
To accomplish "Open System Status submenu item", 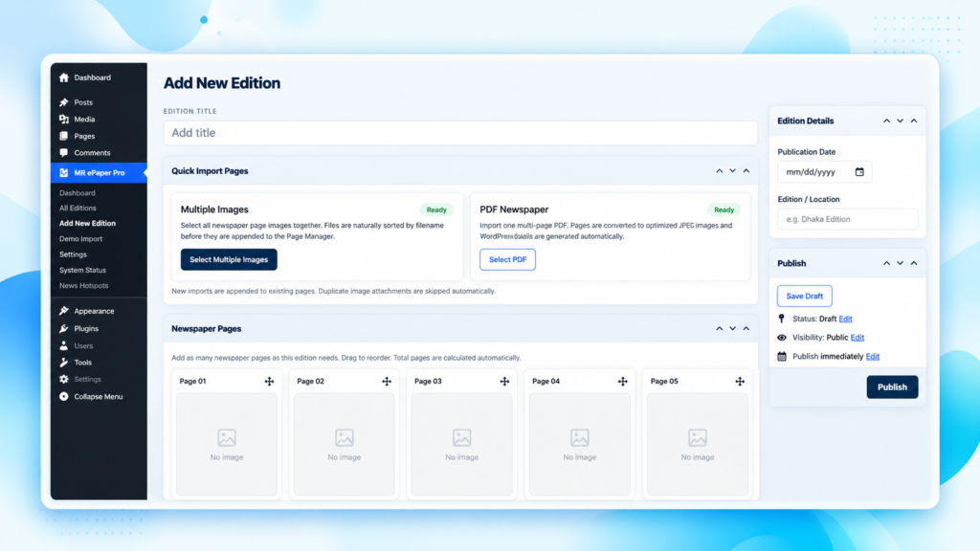I will pyautogui.click(x=82, y=270).
